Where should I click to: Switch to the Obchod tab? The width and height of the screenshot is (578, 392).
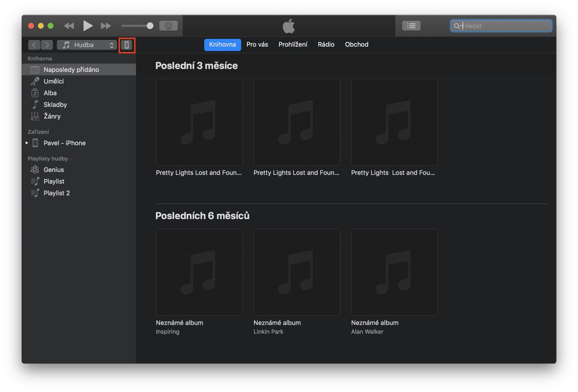coord(356,44)
